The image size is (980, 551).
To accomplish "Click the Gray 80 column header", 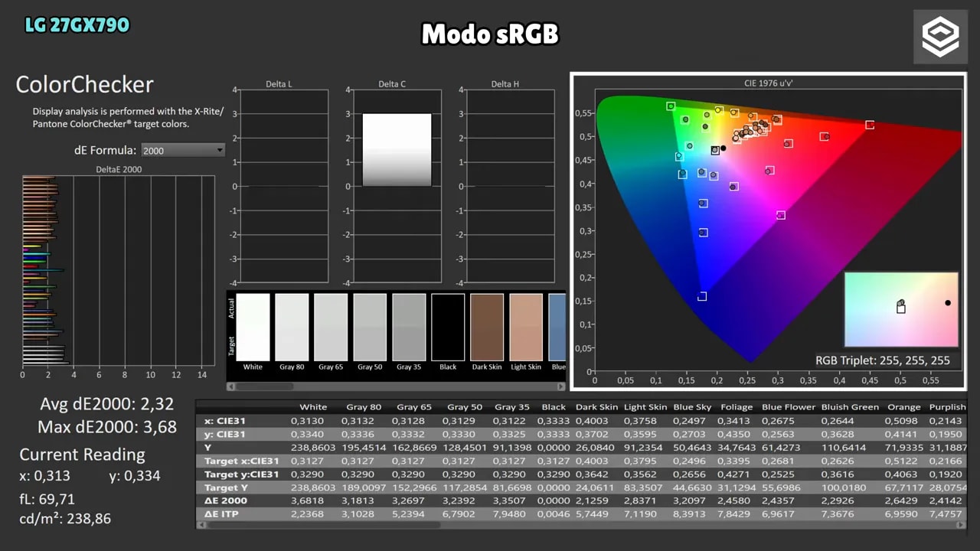I will click(364, 407).
